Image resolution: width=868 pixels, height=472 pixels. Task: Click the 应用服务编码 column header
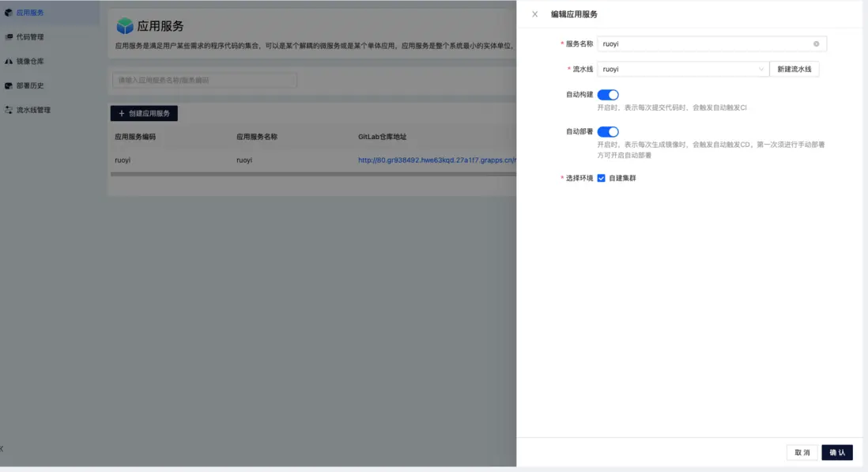[x=135, y=137]
